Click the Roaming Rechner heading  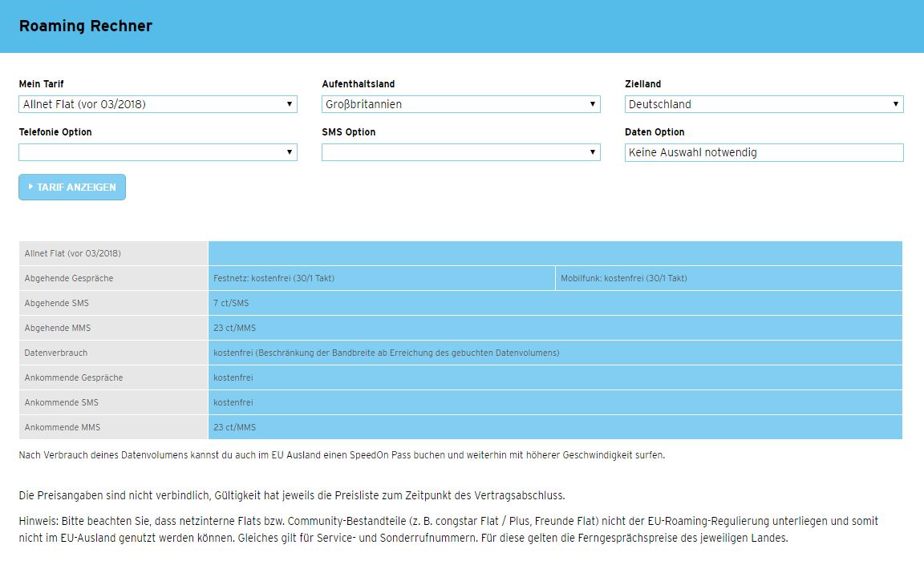(86, 26)
